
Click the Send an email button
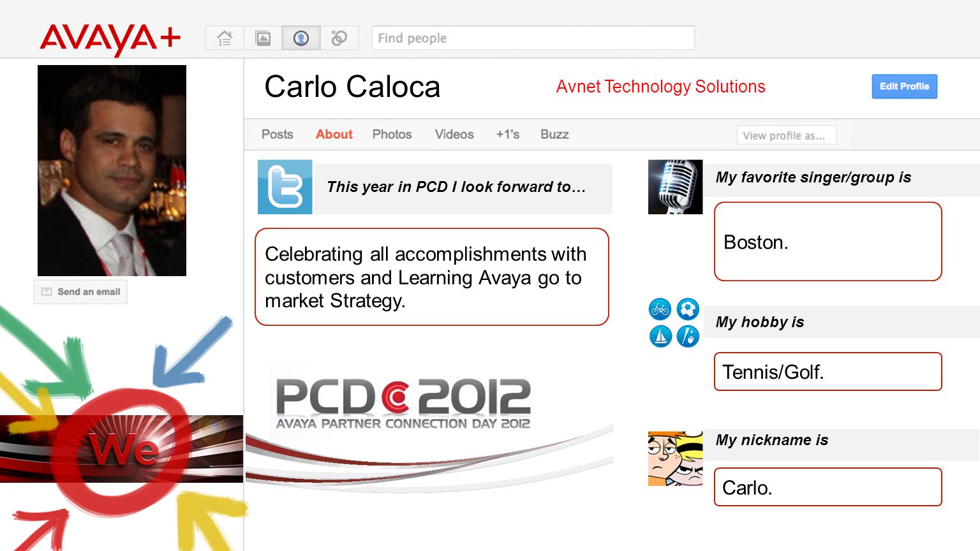click(80, 291)
